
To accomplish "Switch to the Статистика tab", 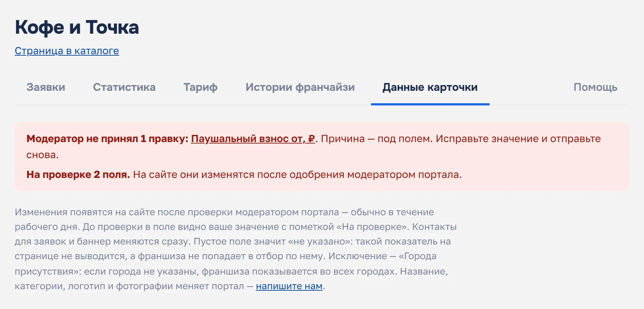I will tap(124, 87).
